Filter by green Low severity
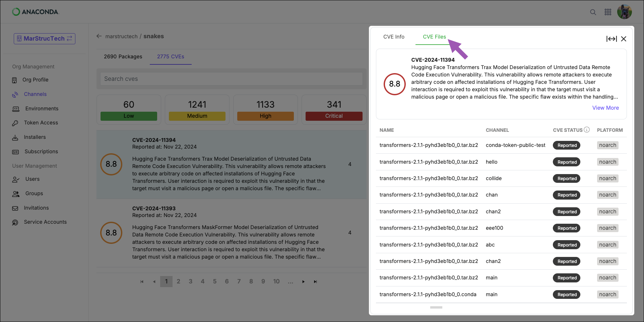The image size is (644, 322). [129, 116]
